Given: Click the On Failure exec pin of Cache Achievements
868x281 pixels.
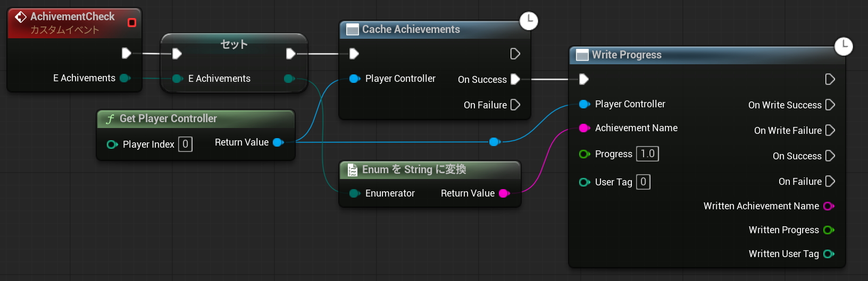Looking at the screenshot, I should pos(515,105).
